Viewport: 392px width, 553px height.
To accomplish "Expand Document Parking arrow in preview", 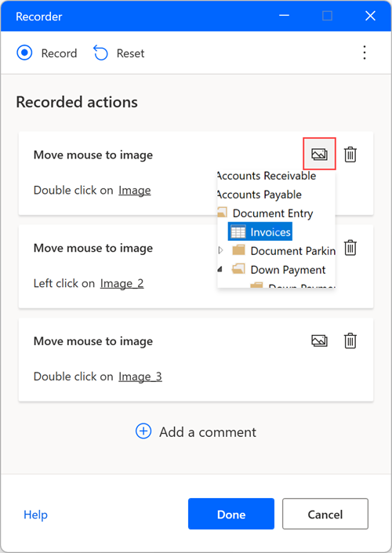I will click(221, 250).
